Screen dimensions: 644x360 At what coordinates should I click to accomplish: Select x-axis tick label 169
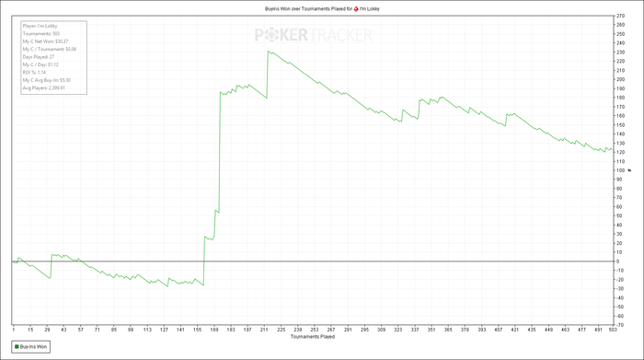(214, 330)
